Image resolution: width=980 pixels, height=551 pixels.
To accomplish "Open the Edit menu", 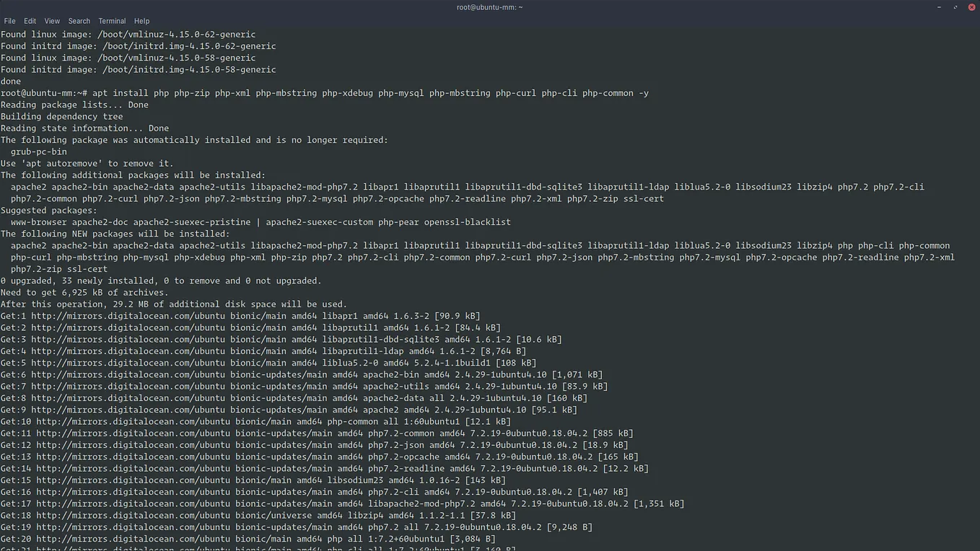I will pos(30,21).
